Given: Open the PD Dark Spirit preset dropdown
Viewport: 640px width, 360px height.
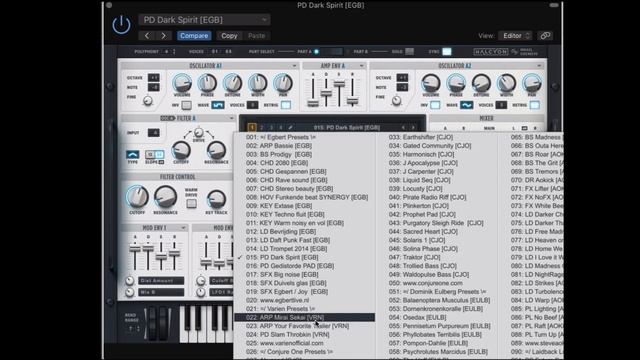Looking at the screenshot, I should [x=204, y=20].
